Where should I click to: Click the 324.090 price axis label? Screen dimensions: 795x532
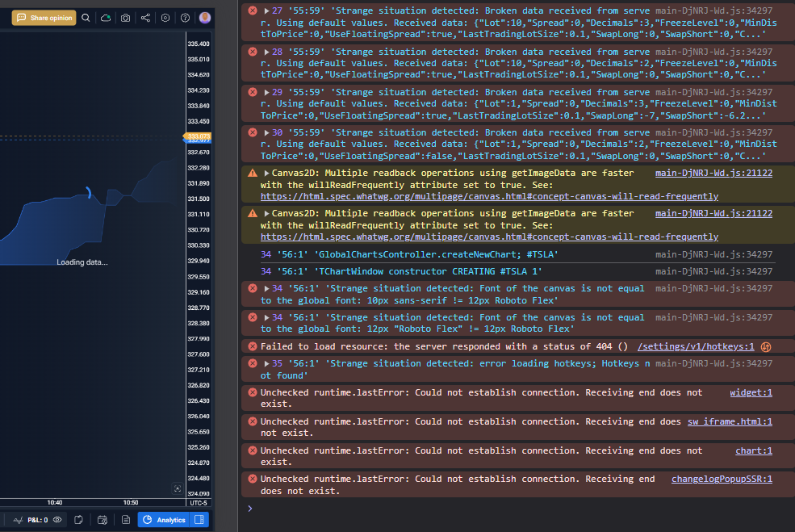(199, 493)
